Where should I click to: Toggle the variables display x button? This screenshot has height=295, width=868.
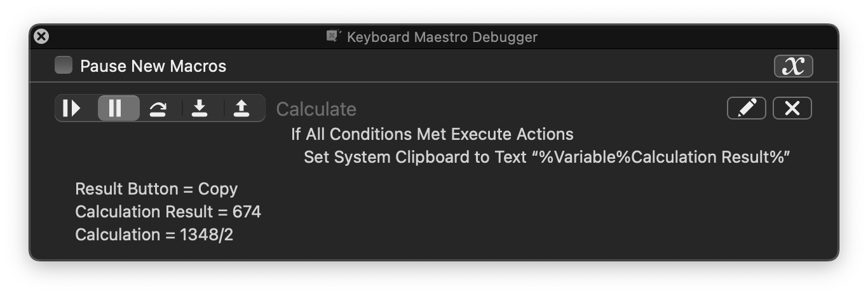coord(793,66)
